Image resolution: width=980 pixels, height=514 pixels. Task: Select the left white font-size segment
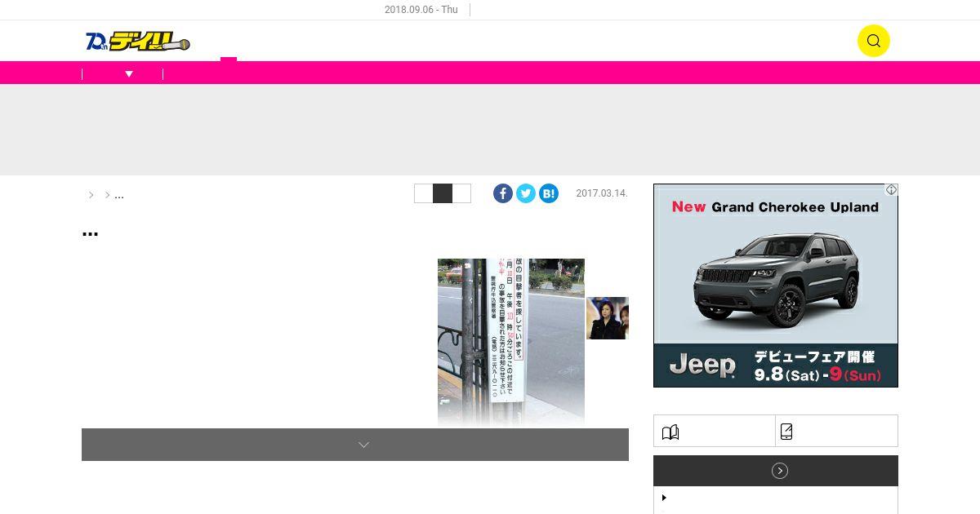click(424, 193)
